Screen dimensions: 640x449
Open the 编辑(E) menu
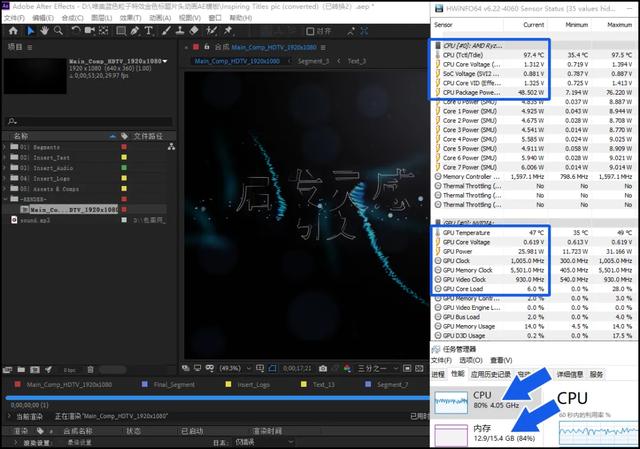(x=43, y=18)
